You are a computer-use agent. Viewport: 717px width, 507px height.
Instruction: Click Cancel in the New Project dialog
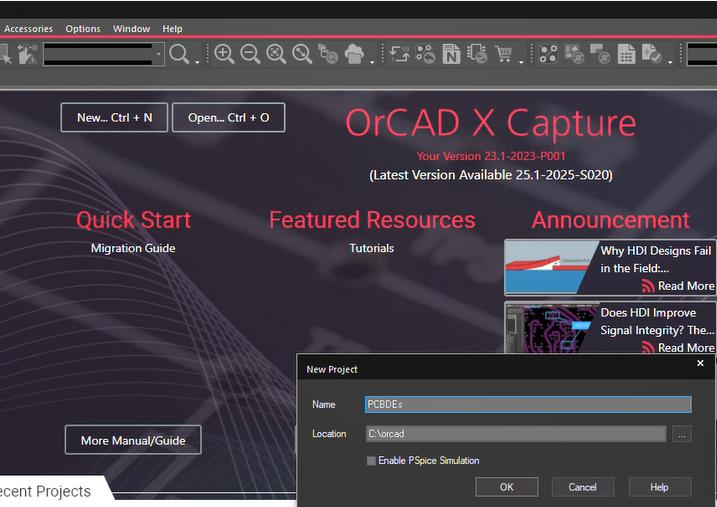[583, 487]
